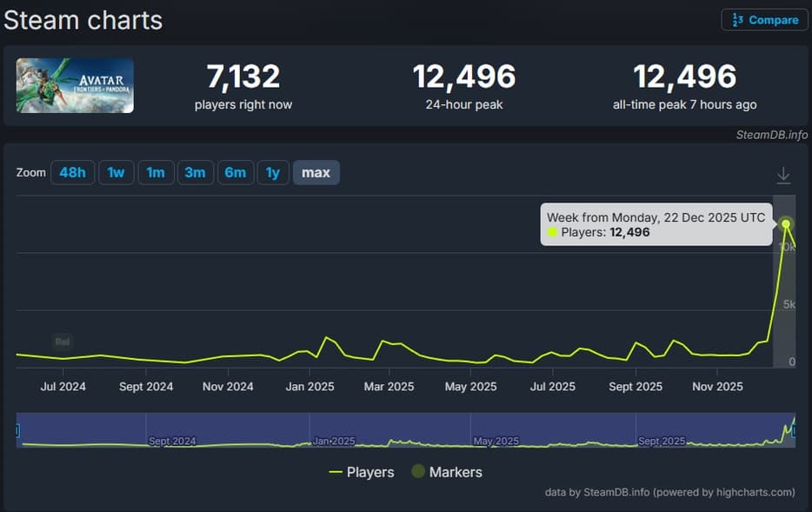
Task: Toggle the Players series in legend
Action: click(362, 472)
